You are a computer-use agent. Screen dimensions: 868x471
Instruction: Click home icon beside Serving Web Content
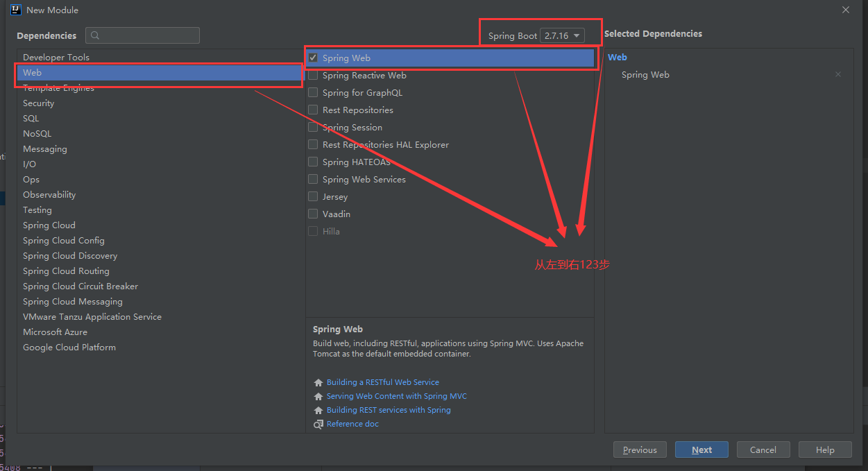(x=318, y=397)
